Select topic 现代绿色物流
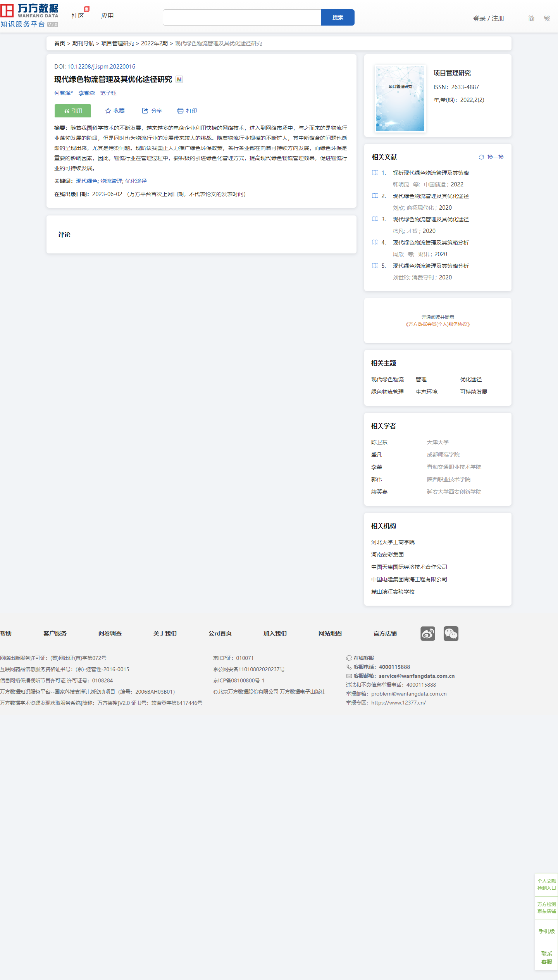 [387, 379]
